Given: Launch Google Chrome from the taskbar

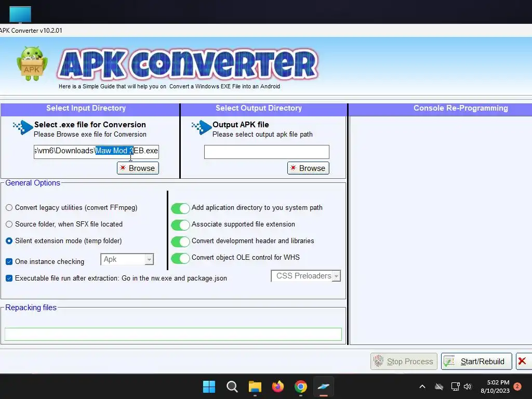Looking at the screenshot, I should point(301,387).
